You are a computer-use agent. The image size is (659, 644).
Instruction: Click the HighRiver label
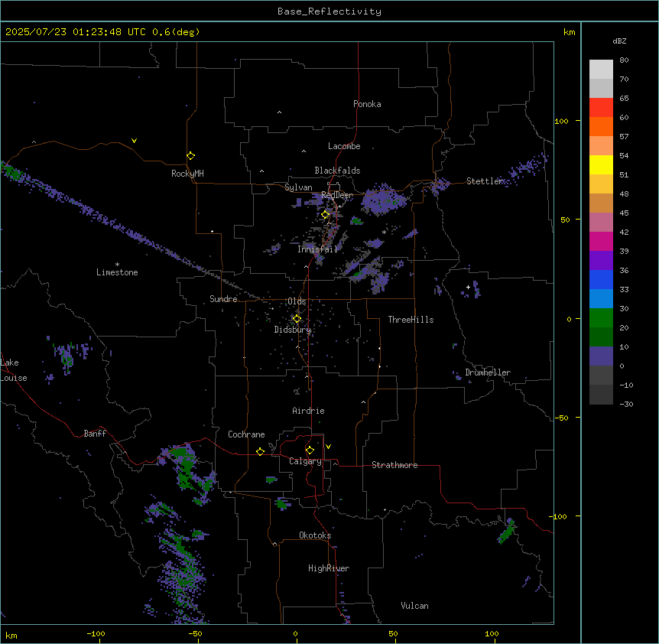pyautogui.click(x=329, y=568)
